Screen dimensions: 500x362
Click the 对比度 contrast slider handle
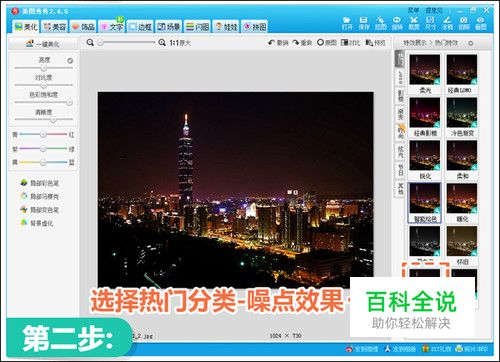click(x=44, y=85)
